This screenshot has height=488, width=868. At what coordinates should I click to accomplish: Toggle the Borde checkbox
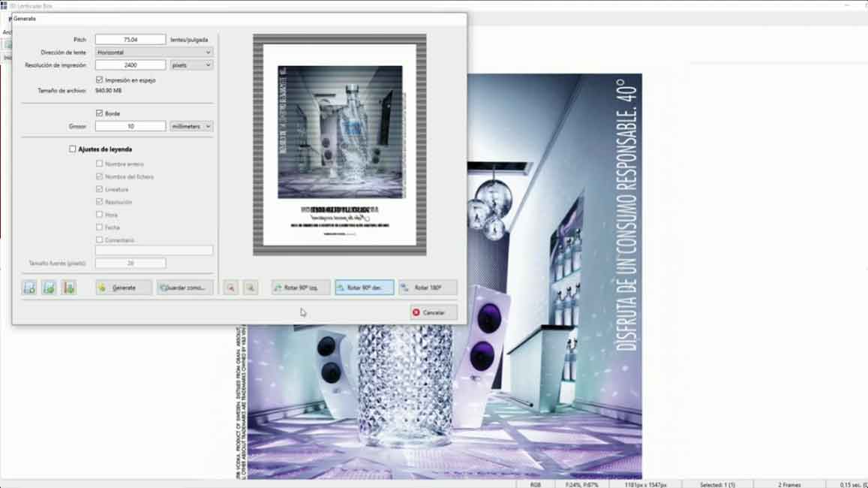[x=100, y=113]
